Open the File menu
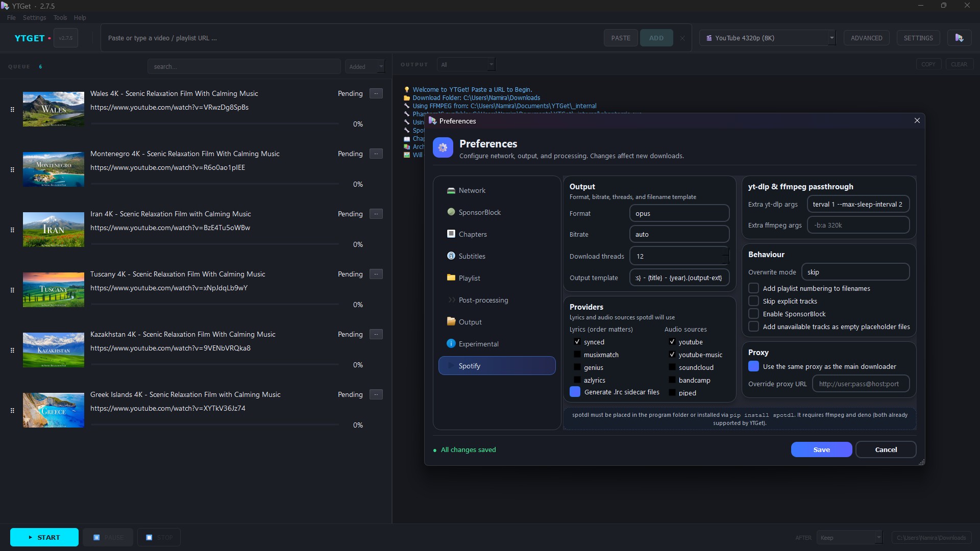 [11, 17]
